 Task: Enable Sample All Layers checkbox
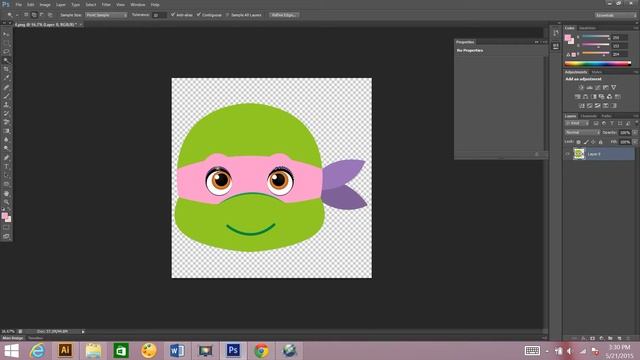pyautogui.click(x=228, y=15)
